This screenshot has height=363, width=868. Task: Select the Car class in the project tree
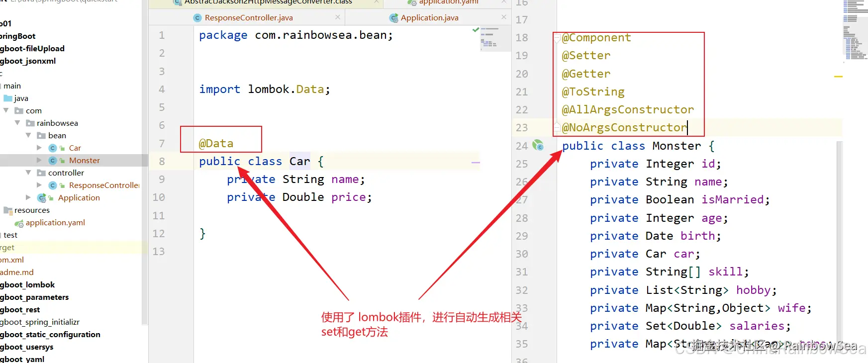[75, 148]
